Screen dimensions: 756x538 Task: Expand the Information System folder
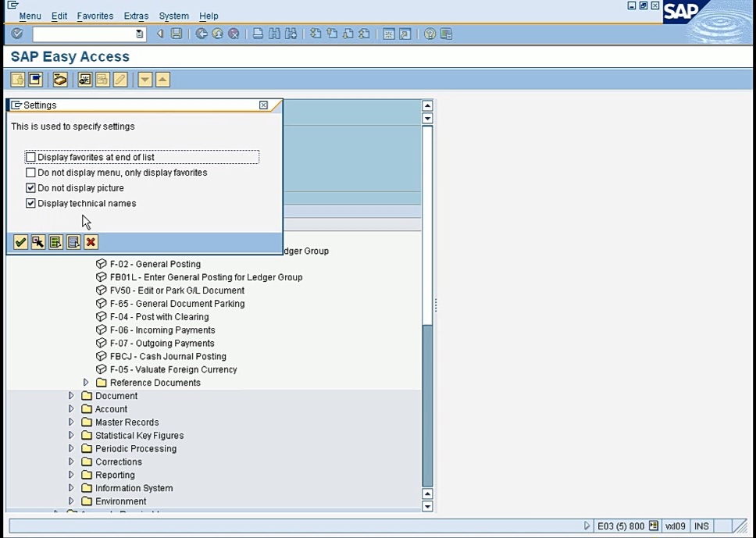(71, 488)
